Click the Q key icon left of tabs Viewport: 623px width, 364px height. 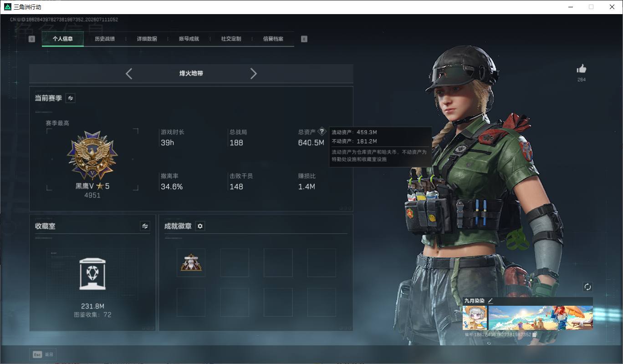point(32,39)
